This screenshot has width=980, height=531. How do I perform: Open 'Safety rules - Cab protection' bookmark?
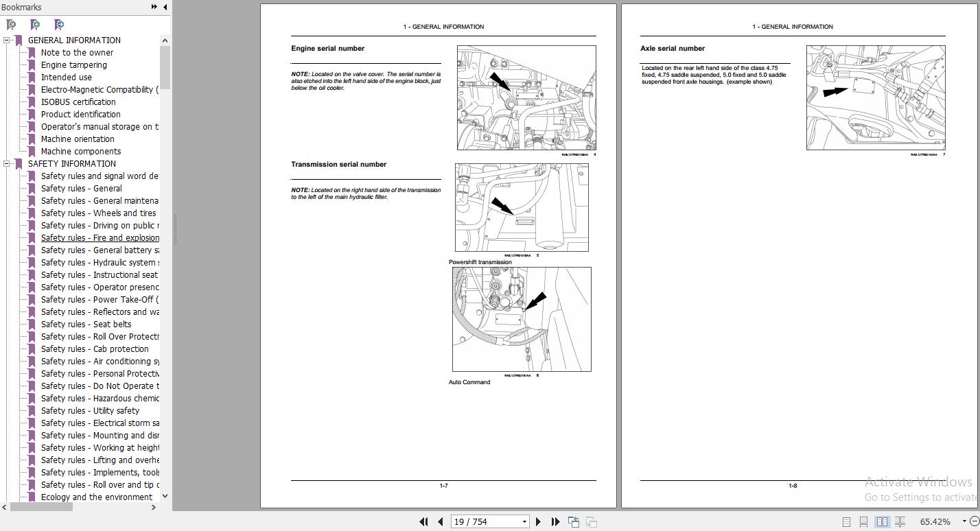(95, 349)
